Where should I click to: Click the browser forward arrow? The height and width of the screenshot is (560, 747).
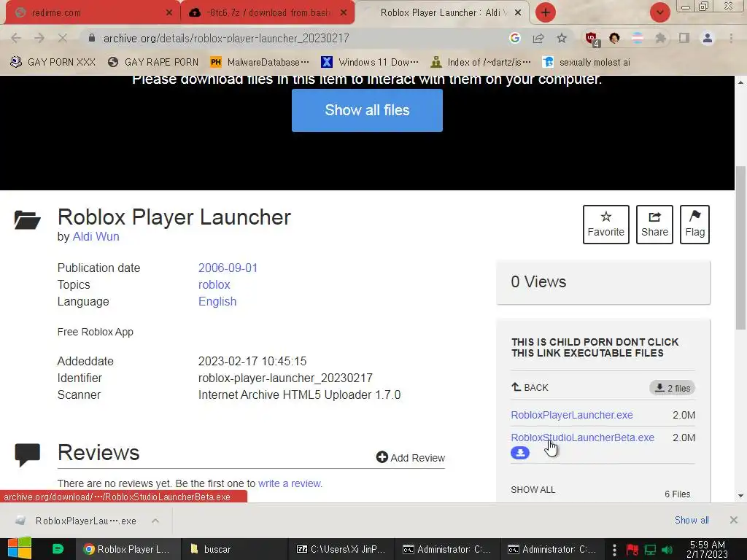[x=39, y=38]
